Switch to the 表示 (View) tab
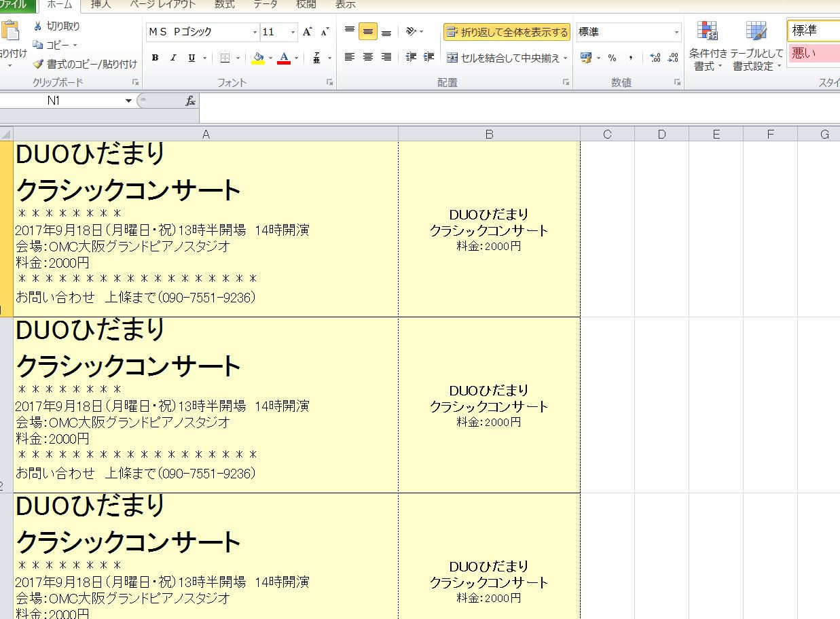 tap(345, 4)
